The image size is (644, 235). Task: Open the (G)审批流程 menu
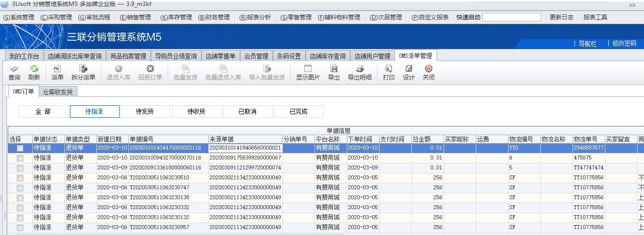94,17
